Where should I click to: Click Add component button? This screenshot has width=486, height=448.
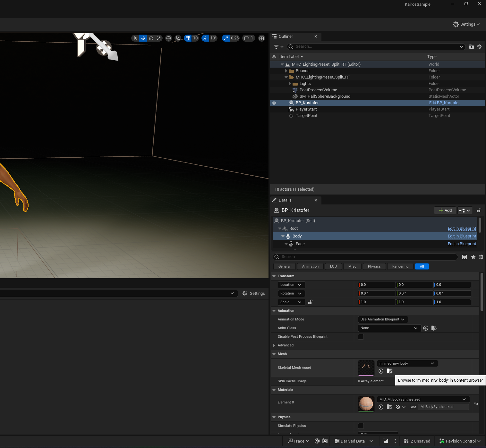pos(445,210)
